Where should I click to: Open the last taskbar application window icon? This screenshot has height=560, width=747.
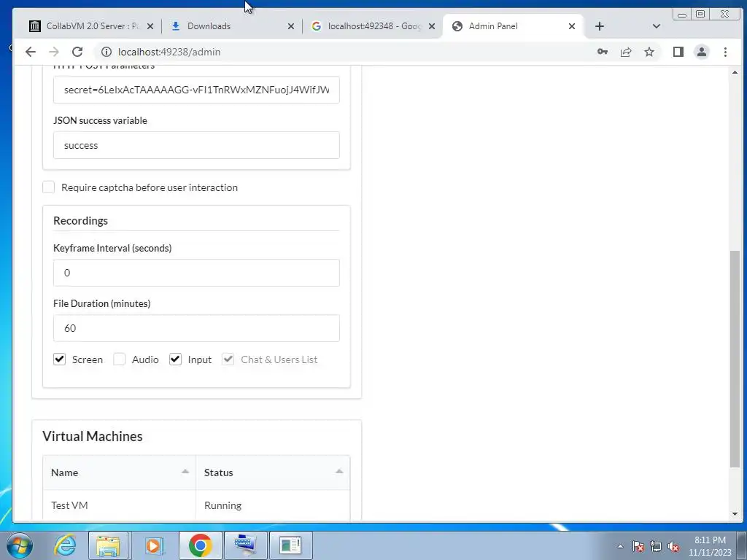point(291,545)
